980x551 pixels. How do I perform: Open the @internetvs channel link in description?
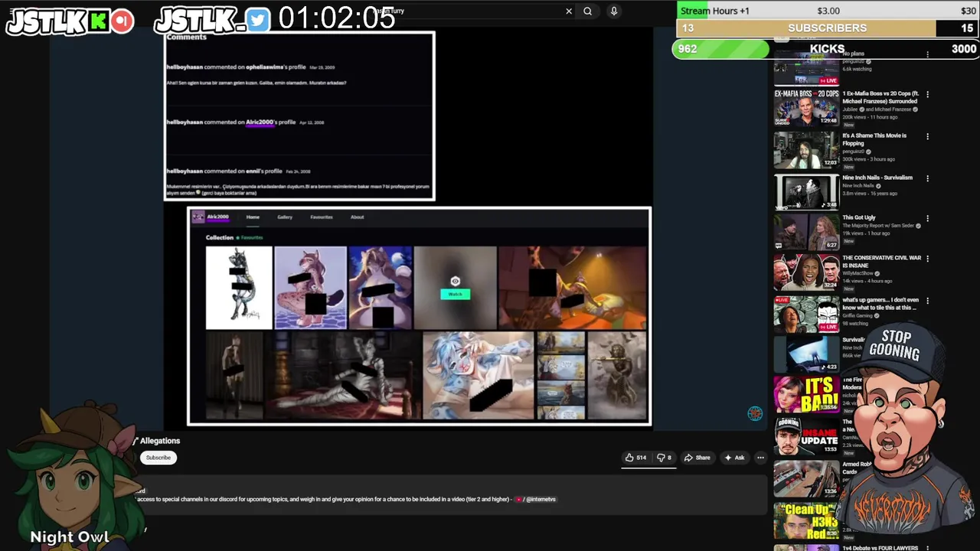(x=541, y=499)
